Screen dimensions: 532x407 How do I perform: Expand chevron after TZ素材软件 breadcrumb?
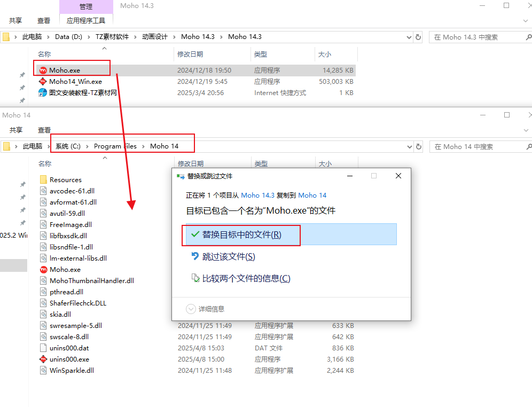135,37
